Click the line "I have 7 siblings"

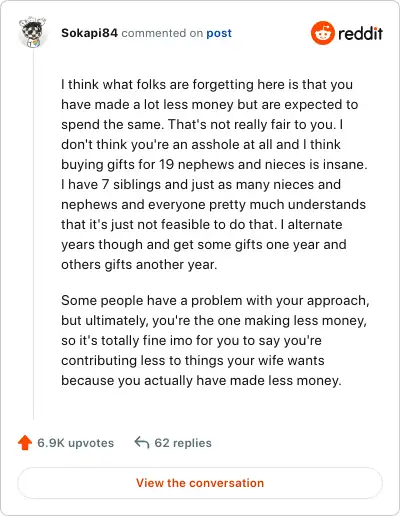[x=201, y=185]
